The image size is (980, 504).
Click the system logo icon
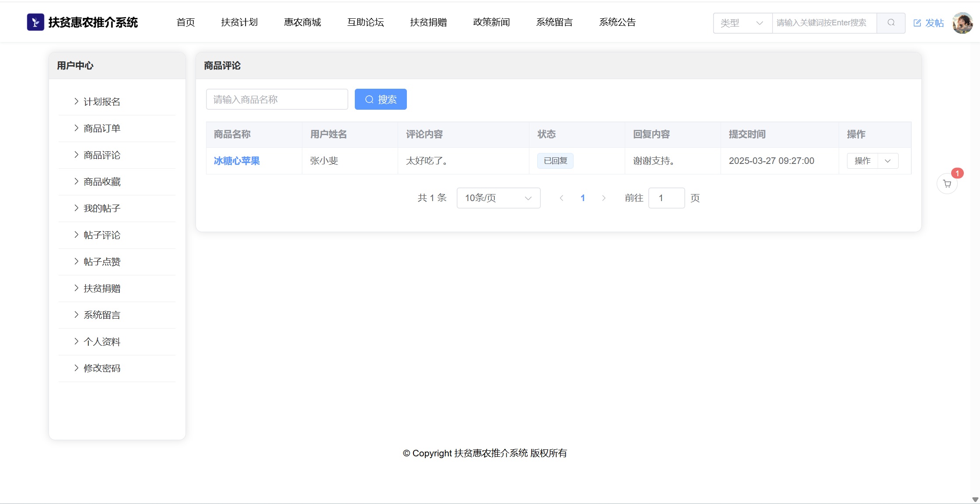click(35, 22)
